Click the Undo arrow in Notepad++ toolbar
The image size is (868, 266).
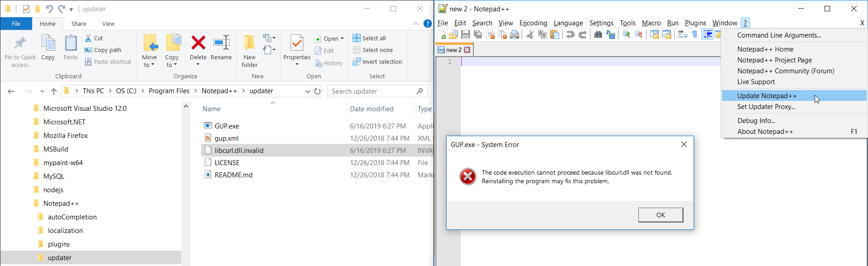coord(571,34)
